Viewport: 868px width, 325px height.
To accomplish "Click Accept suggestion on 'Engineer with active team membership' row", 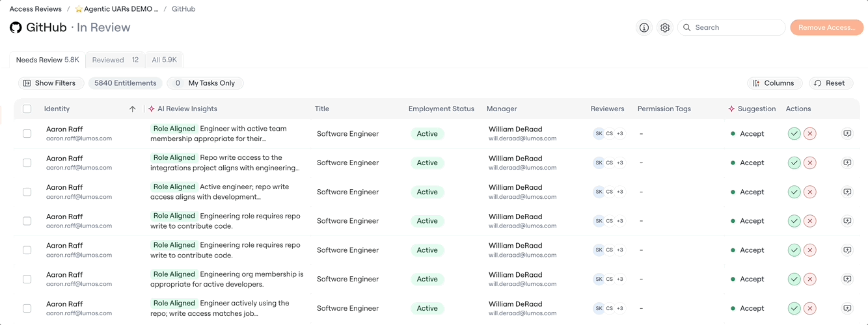I will pyautogui.click(x=752, y=134).
